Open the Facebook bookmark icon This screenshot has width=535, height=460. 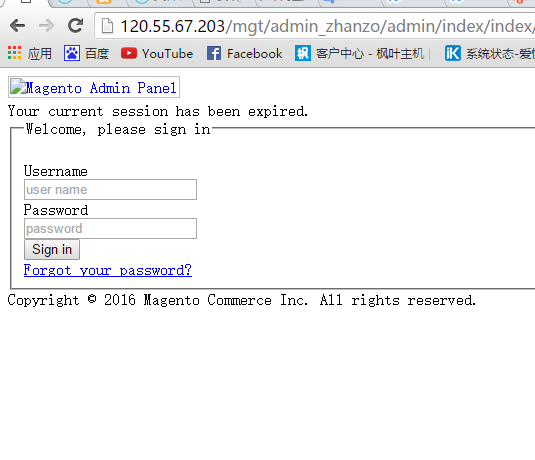[214, 53]
